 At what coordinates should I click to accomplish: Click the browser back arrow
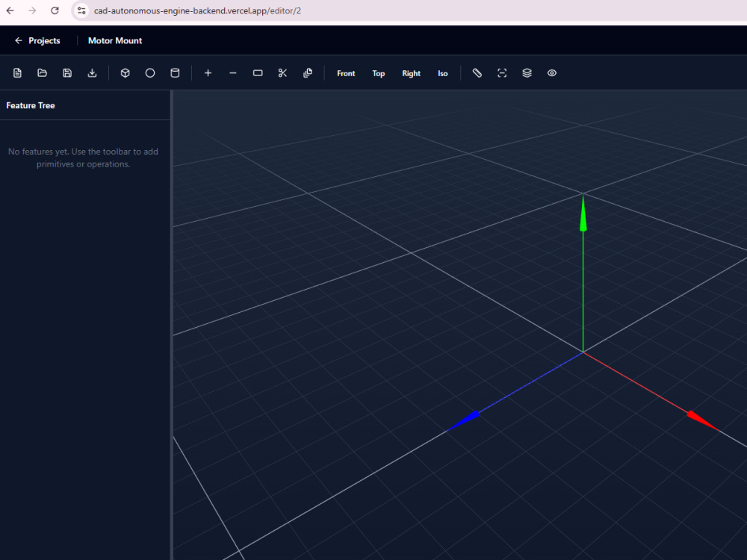pyautogui.click(x=10, y=10)
